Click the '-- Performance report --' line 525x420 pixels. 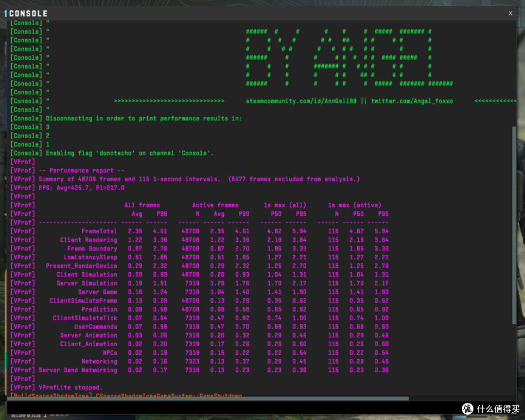coord(67,171)
